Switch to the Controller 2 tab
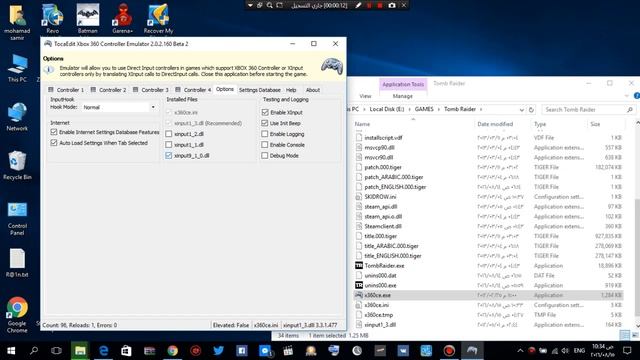640x360 pixels. (109, 90)
